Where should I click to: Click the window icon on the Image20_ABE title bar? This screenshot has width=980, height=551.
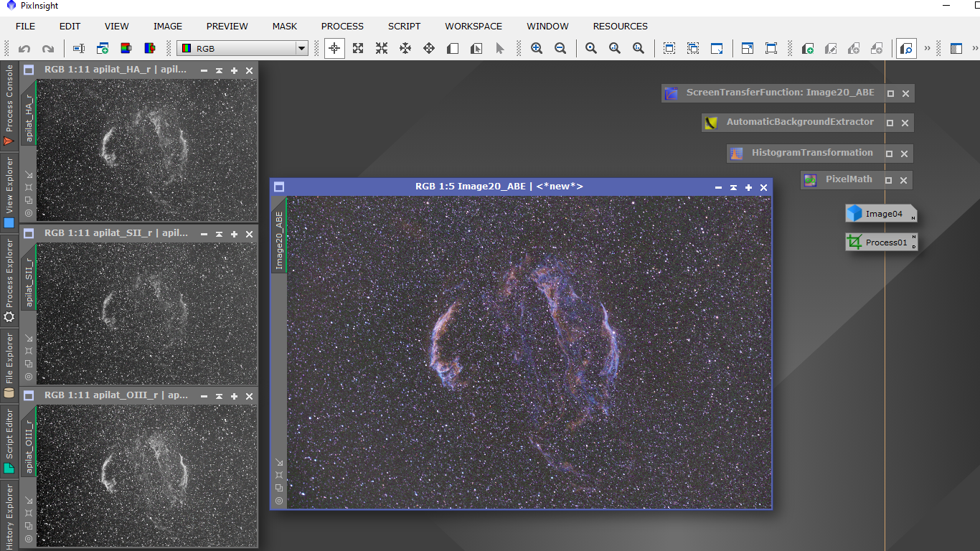(279, 187)
